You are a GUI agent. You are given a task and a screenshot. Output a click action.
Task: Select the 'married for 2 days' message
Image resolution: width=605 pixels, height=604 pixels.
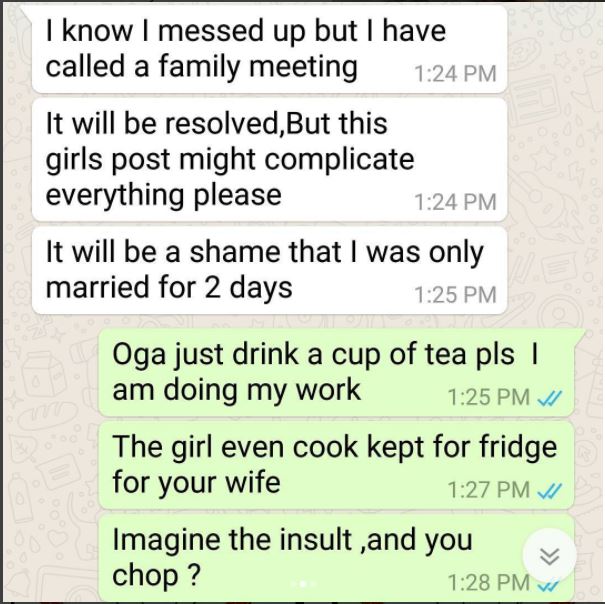click(269, 271)
